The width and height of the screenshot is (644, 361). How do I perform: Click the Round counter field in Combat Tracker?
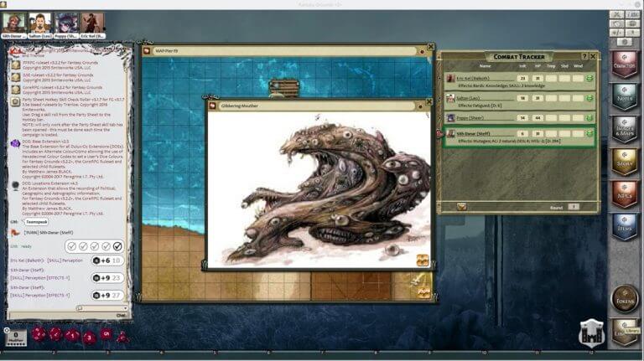(x=574, y=207)
